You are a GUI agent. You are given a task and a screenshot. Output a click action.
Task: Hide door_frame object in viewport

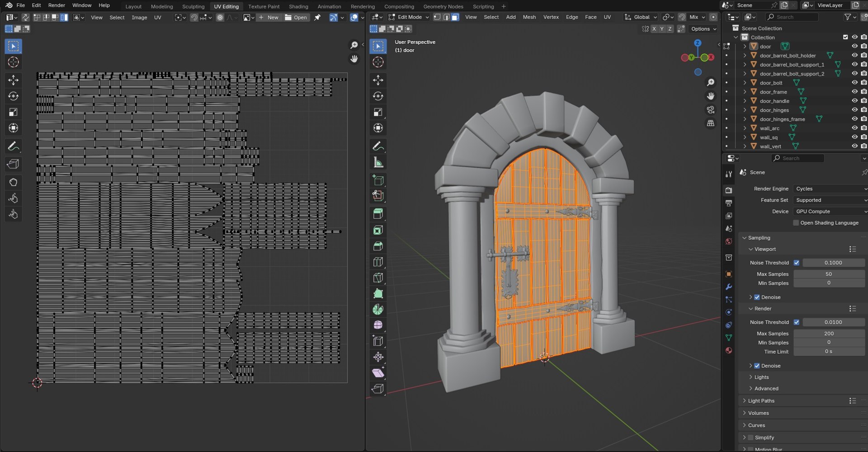tap(854, 92)
